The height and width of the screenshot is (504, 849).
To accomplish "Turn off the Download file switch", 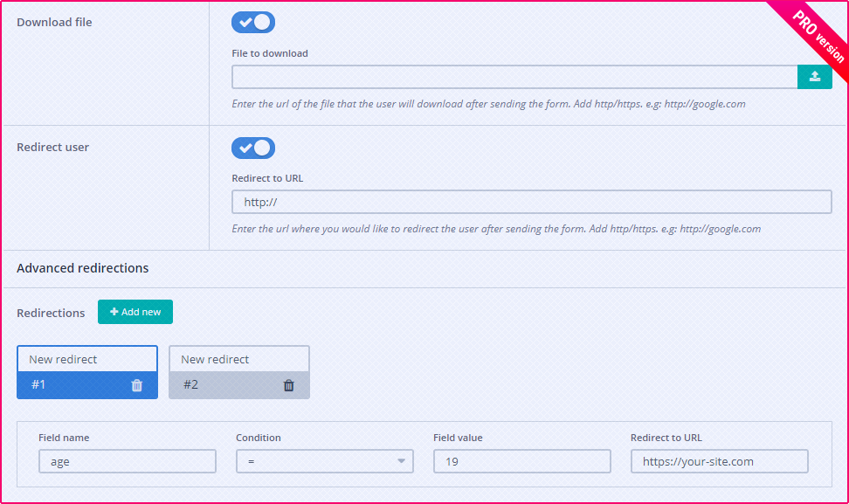I will click(x=253, y=23).
